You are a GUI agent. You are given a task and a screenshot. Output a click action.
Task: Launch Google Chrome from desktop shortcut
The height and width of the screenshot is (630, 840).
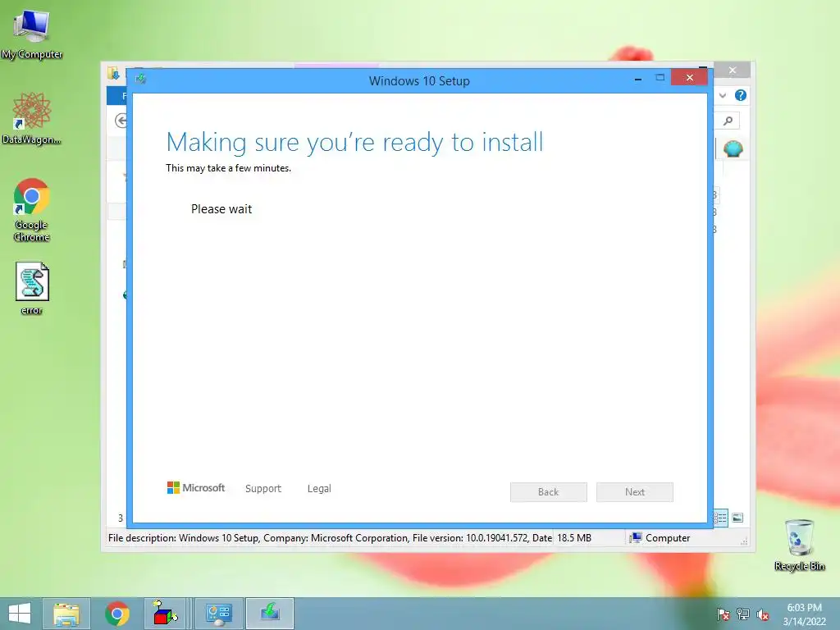coord(31,209)
